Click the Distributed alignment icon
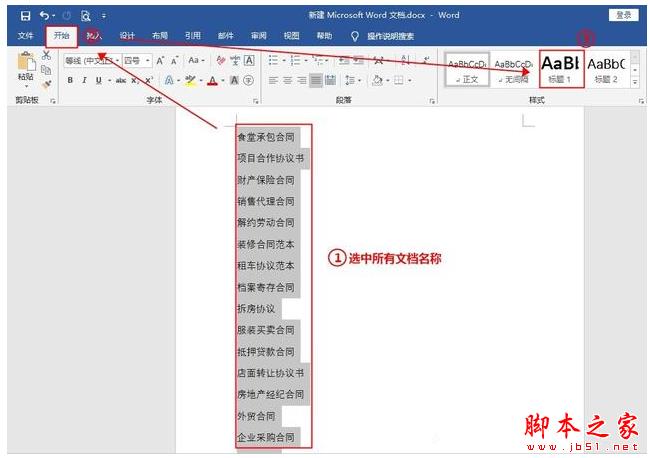 pyautogui.click(x=330, y=80)
